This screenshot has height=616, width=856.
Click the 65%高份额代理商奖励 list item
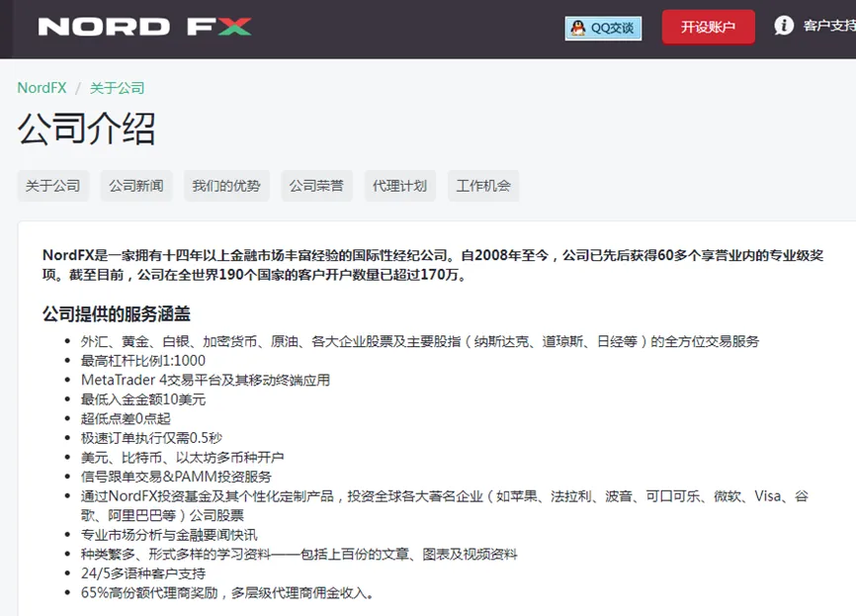[227, 592]
